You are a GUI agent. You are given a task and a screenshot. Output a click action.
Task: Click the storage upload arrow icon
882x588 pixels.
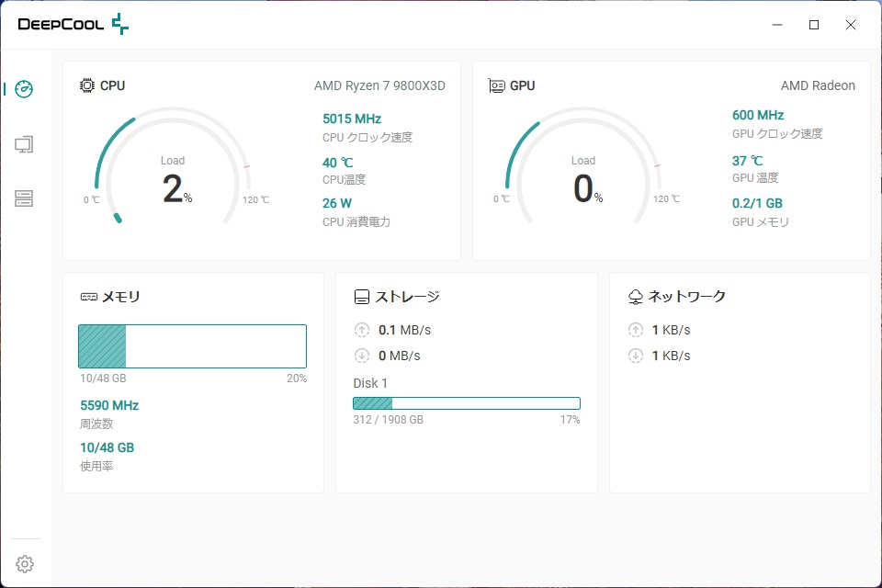click(362, 330)
